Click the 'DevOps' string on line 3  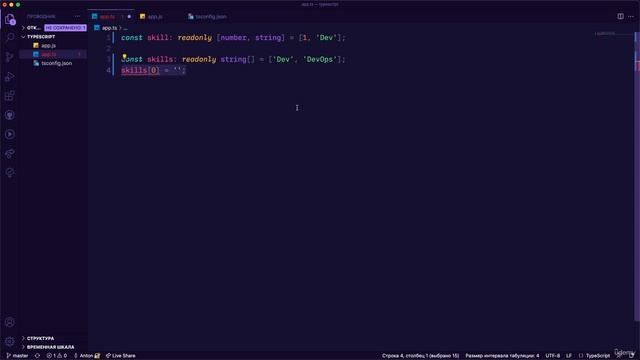click(320, 59)
